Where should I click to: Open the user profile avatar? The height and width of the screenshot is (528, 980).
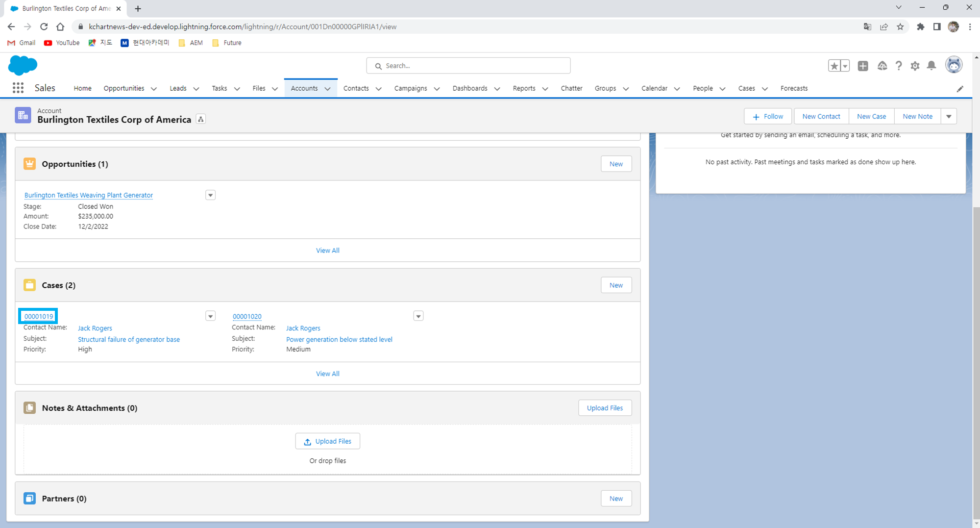click(x=954, y=65)
